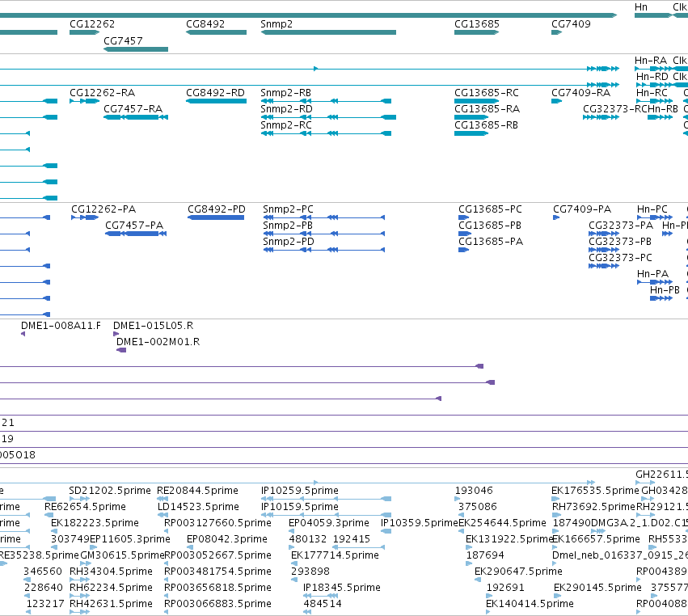Select the teal CG8492 gene bar
Screen dimensions: 688x616
(x=217, y=32)
